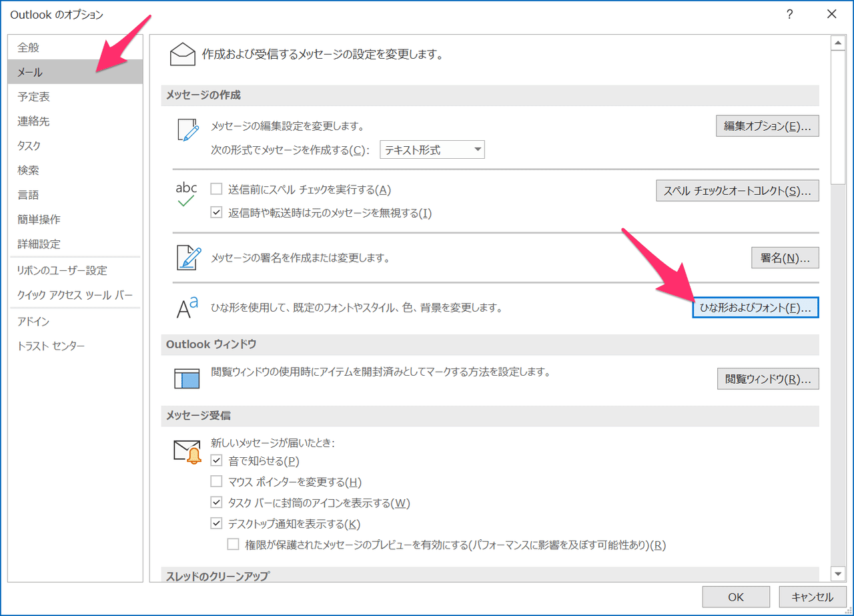854x616 pixels.
Task: Open 閲覧ウィンドウ settings button
Action: (768, 379)
